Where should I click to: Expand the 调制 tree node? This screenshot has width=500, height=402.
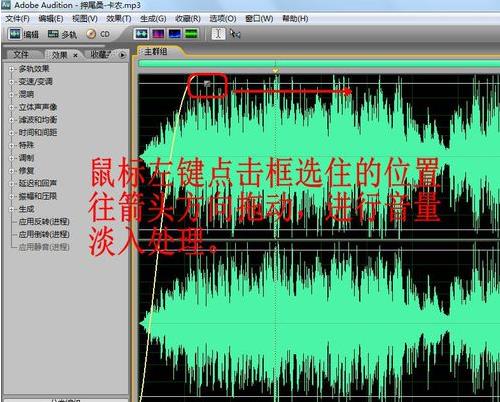point(11,158)
